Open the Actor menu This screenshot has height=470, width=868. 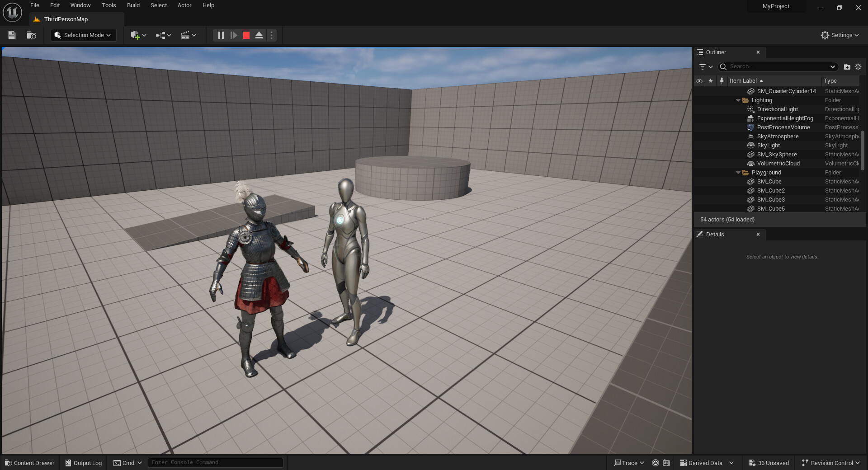coord(184,5)
